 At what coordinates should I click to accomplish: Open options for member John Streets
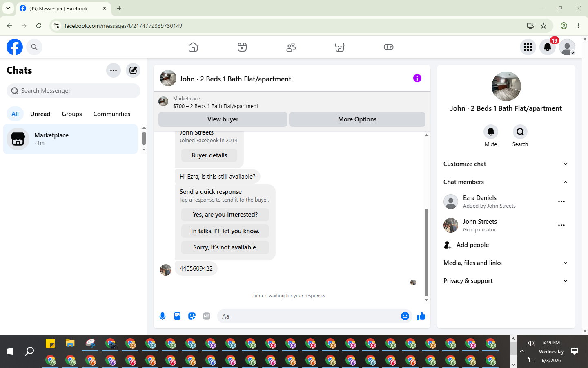(x=561, y=225)
